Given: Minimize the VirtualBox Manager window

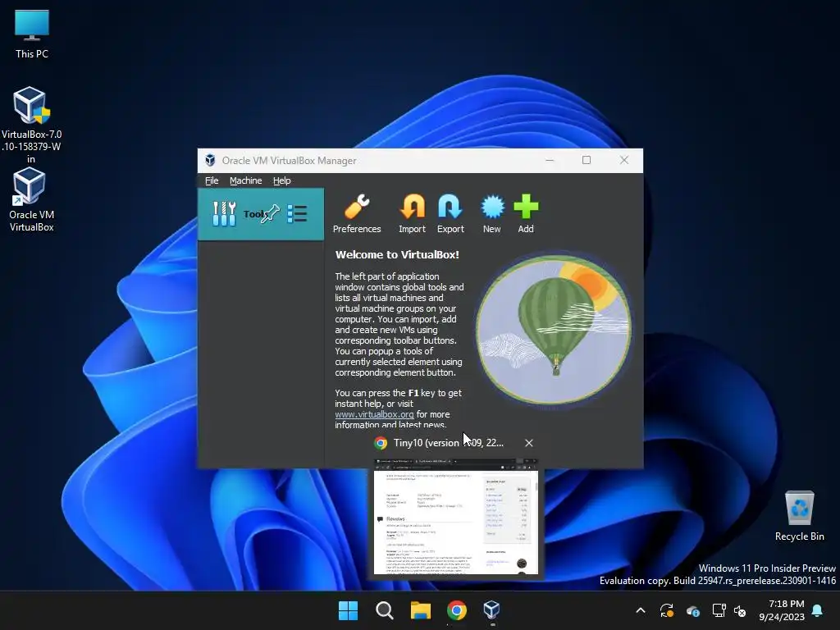Looking at the screenshot, I should tap(550, 160).
